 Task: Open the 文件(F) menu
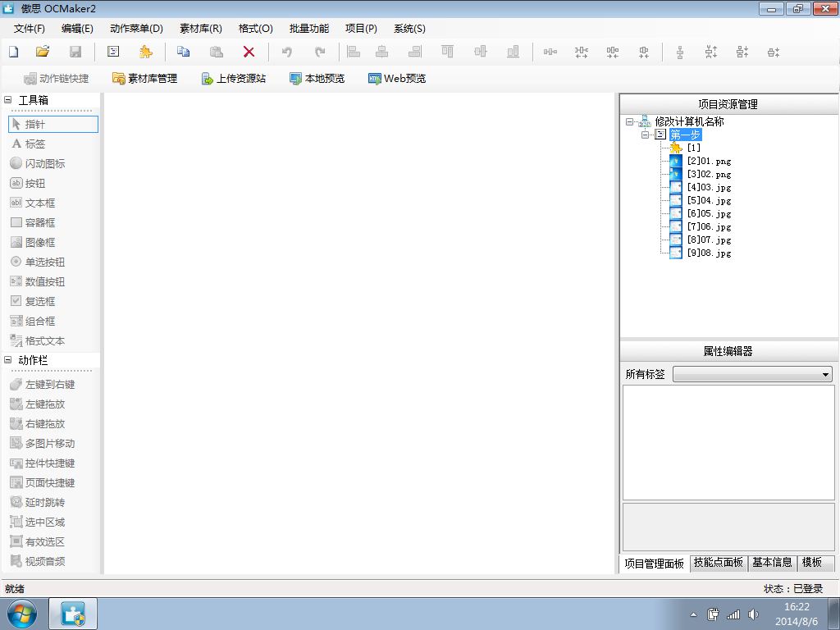[x=29, y=29]
